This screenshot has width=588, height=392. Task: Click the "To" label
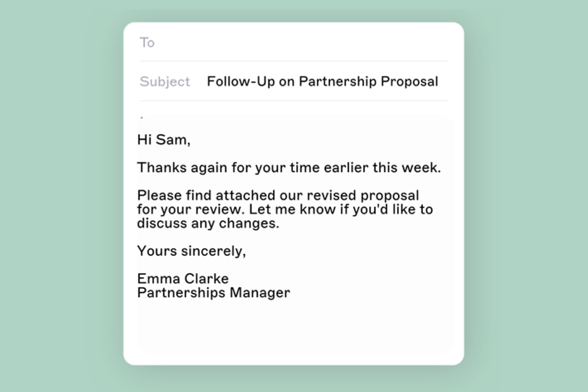coord(147,43)
